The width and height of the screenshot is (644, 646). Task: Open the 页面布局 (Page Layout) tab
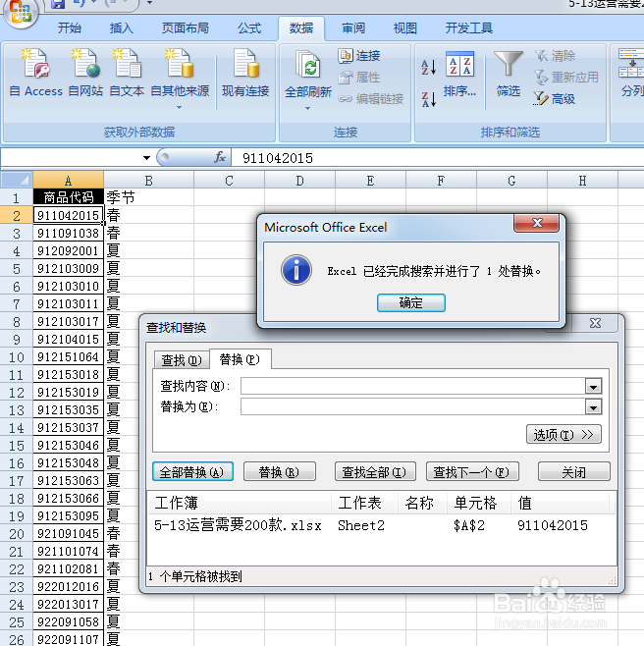pyautogui.click(x=185, y=28)
